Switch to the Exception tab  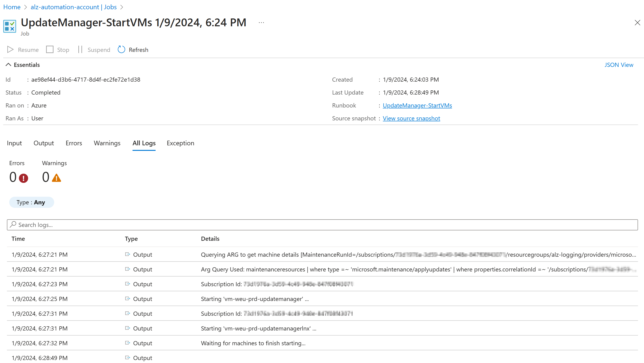(180, 143)
